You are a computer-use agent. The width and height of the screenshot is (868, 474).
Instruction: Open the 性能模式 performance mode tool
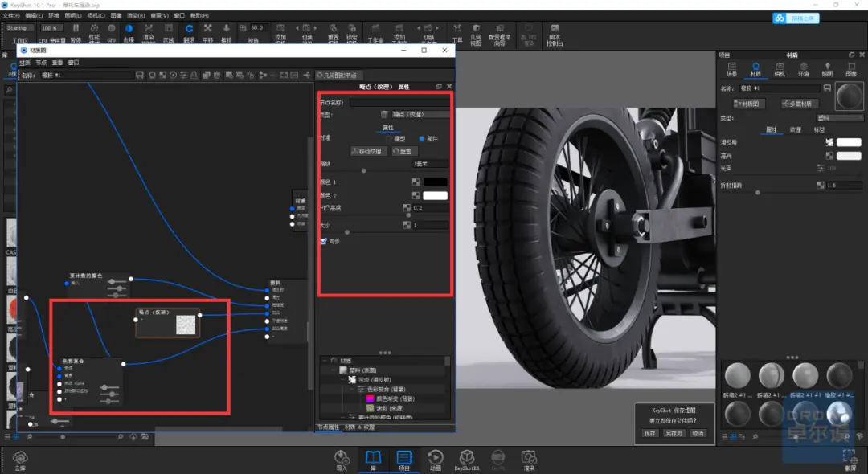(x=94, y=32)
